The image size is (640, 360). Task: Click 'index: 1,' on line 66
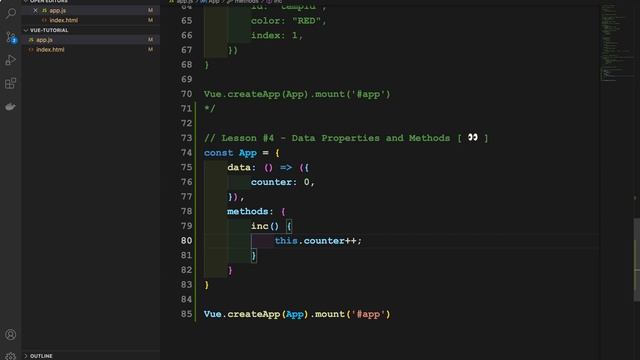[277, 36]
